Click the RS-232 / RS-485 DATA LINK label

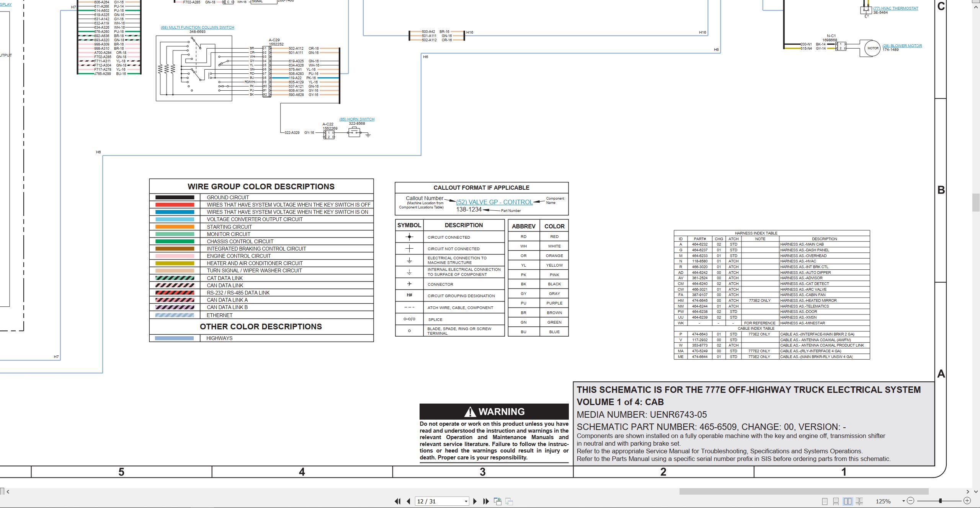[238, 293]
